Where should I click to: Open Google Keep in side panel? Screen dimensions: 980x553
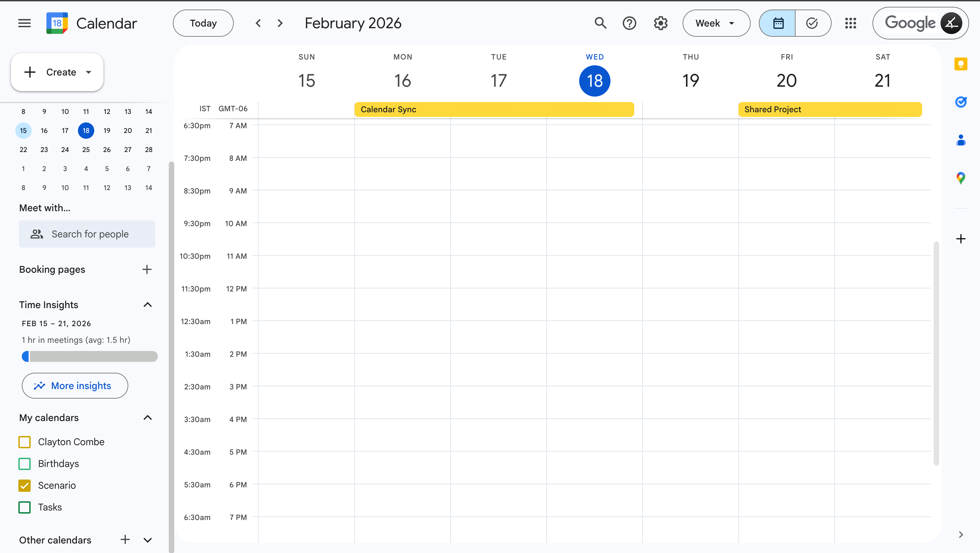click(961, 64)
